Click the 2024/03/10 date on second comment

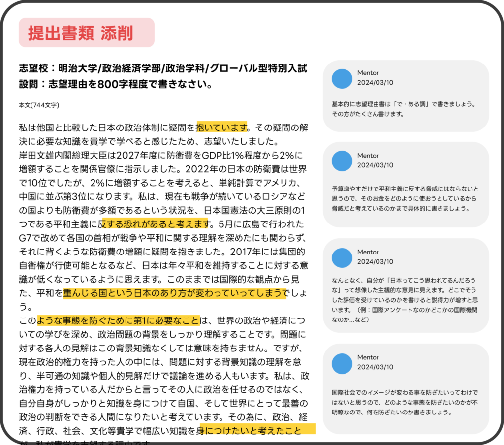(375, 165)
